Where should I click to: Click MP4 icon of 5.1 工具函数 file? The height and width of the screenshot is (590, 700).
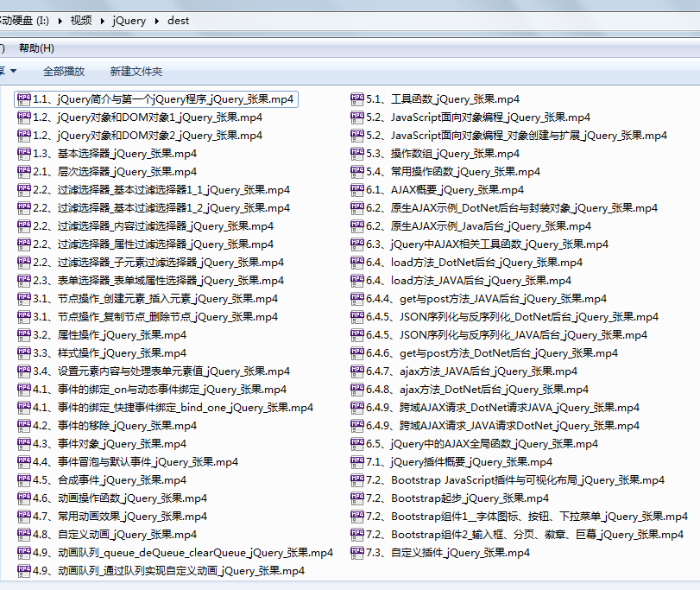click(357, 99)
